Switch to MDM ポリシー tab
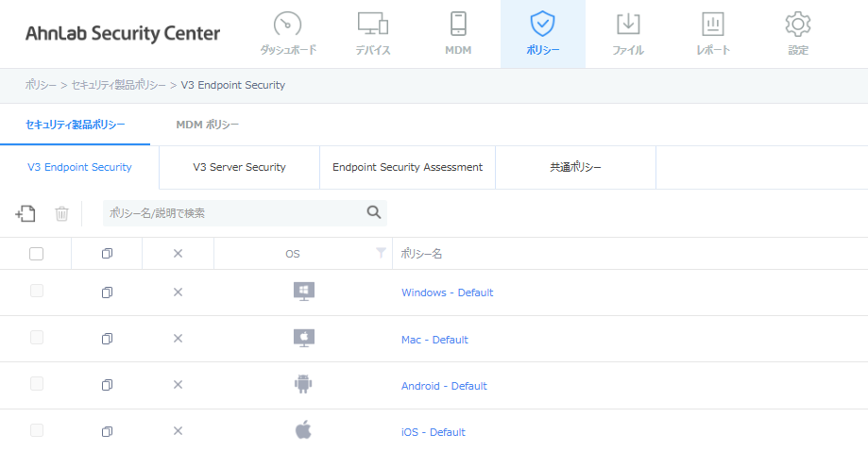The width and height of the screenshot is (868, 451). click(208, 125)
